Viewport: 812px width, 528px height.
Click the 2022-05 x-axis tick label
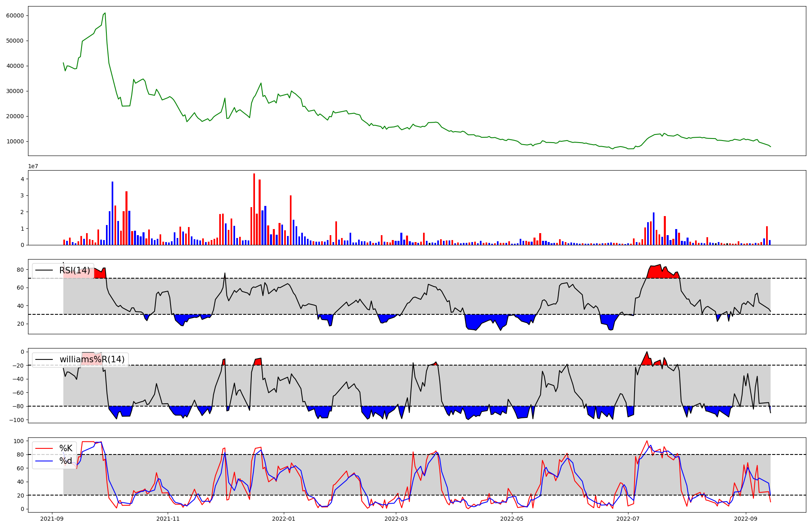[512, 519]
